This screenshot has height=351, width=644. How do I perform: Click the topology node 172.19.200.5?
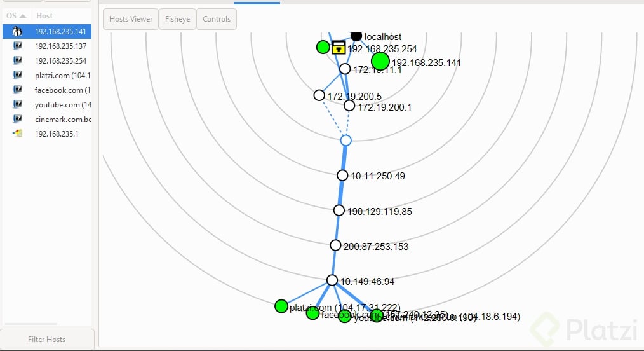point(319,95)
